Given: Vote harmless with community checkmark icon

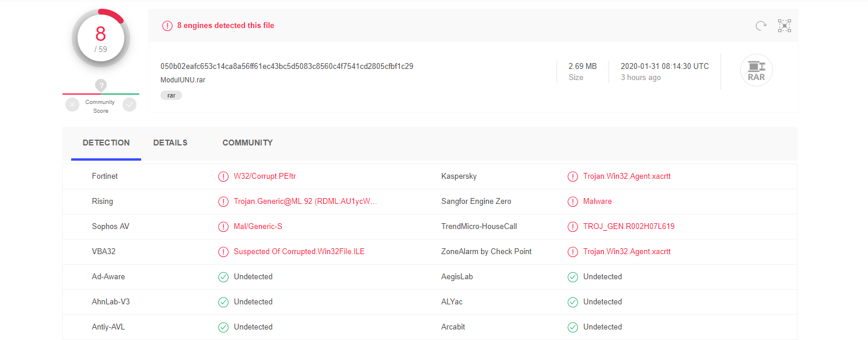Looking at the screenshot, I should coord(129,105).
